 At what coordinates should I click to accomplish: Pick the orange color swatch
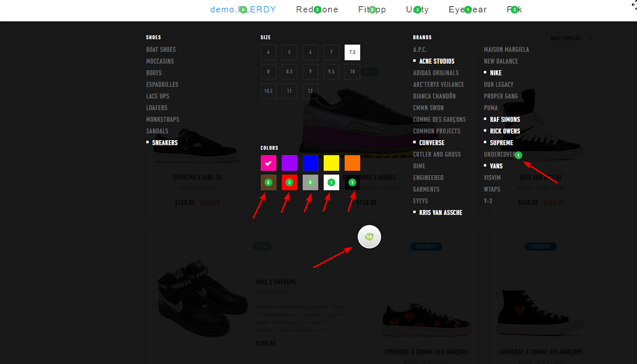click(352, 163)
